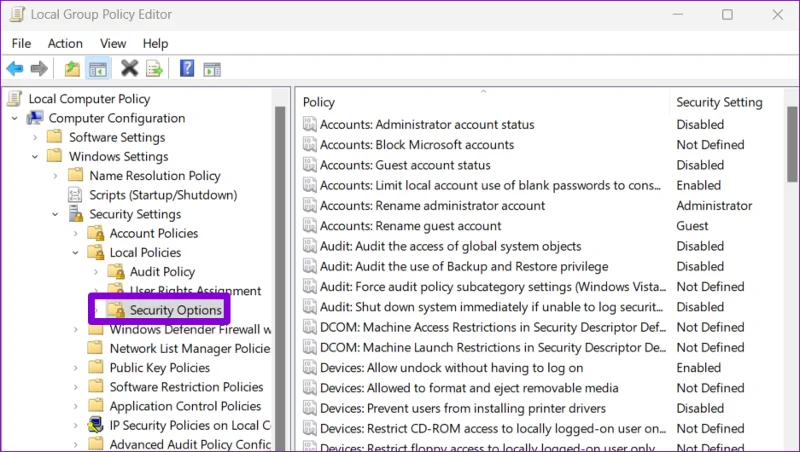This screenshot has height=452, width=800.
Task: Expand the Audit Policy node
Action: [x=96, y=272]
